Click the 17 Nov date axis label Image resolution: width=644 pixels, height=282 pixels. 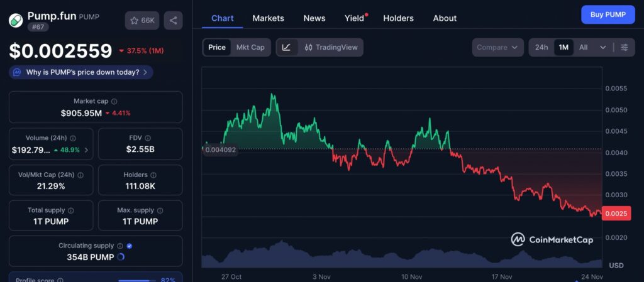(501, 277)
